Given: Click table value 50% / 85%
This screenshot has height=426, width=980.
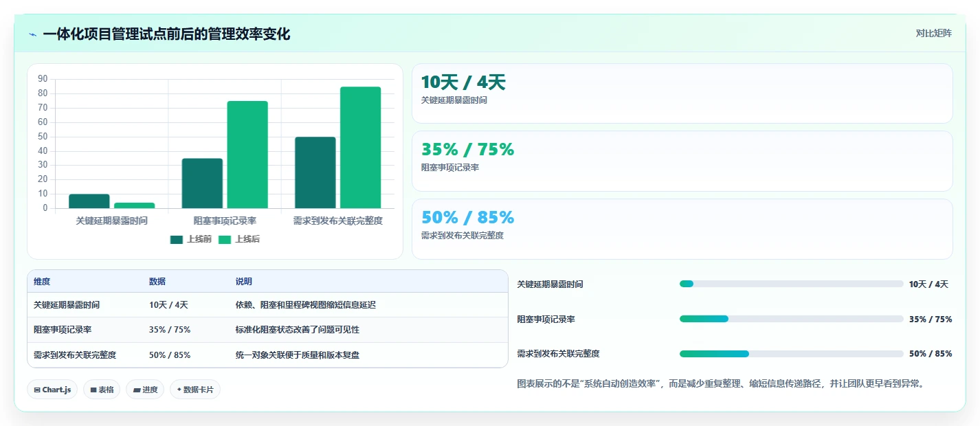Looking at the screenshot, I should 170,355.
